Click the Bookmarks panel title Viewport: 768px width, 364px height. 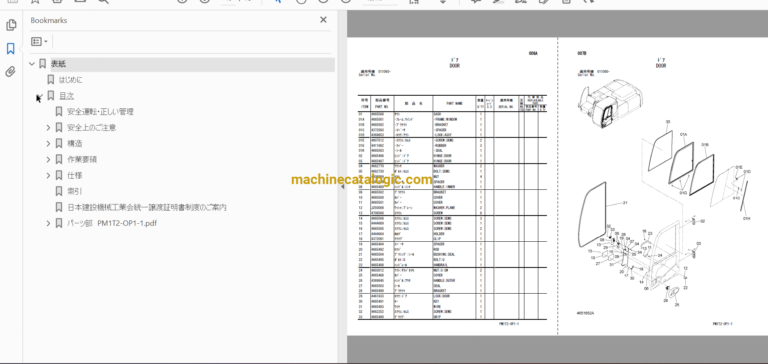click(48, 20)
